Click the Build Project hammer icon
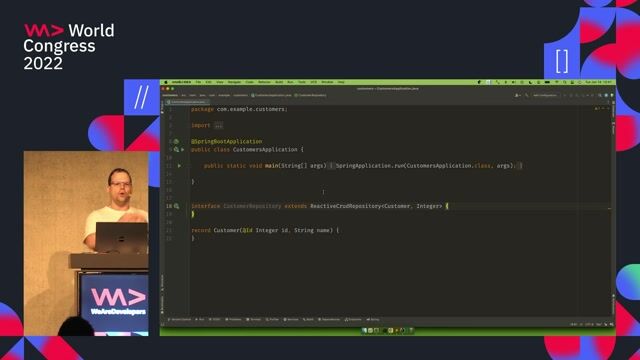The image size is (640, 360). click(x=527, y=96)
